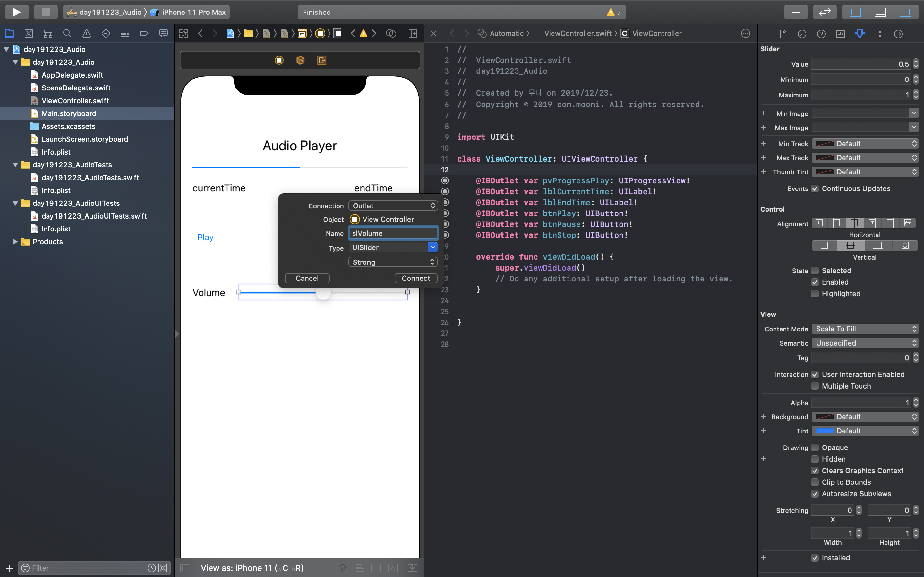The height and width of the screenshot is (577, 924).
Task: Open the Connection Outlet dropdown
Action: tap(393, 206)
